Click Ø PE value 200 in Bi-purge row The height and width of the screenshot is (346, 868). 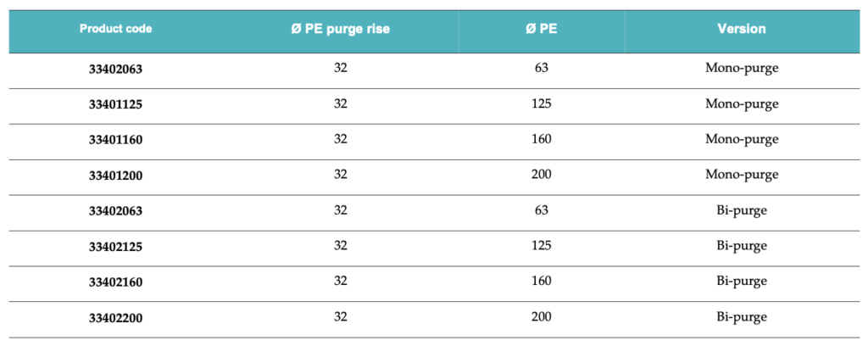pos(541,316)
